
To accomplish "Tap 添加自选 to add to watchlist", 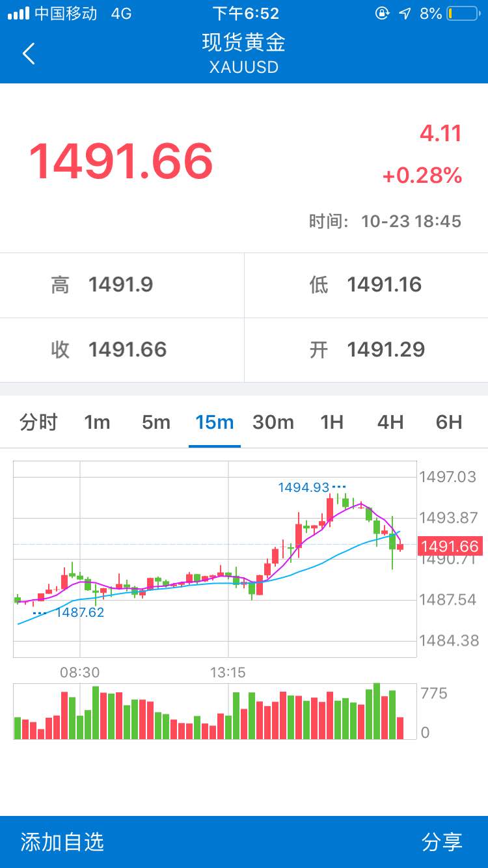I will (62, 842).
